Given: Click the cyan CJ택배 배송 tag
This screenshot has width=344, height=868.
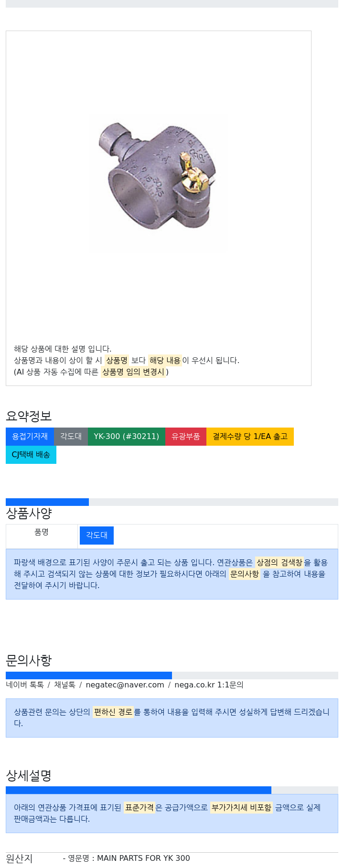Looking at the screenshot, I should (x=31, y=455).
